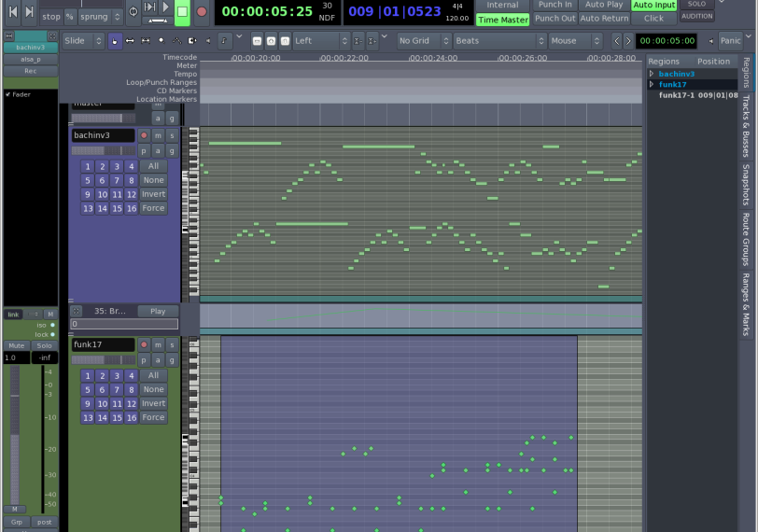Expand the funk17 region in the list
The height and width of the screenshot is (532, 758).
tap(652, 84)
